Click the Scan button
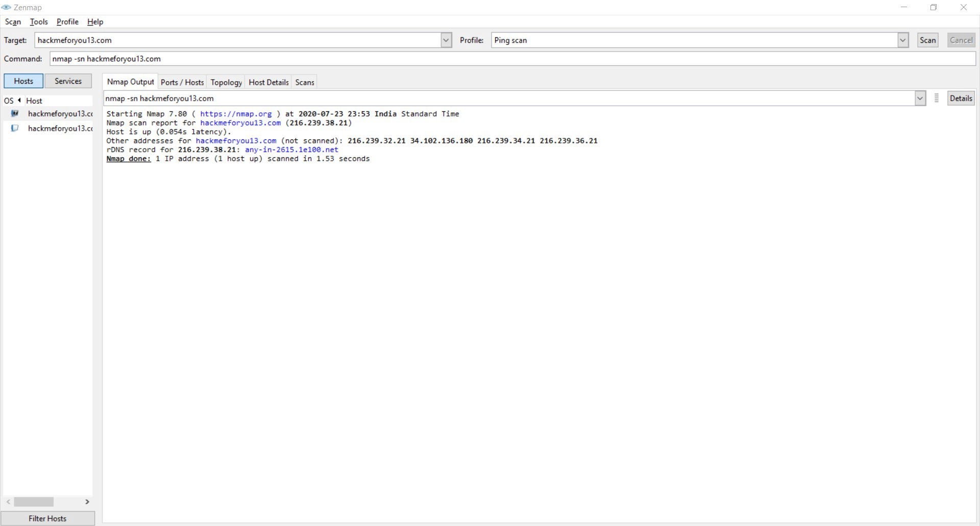This screenshot has width=980, height=526. click(927, 40)
